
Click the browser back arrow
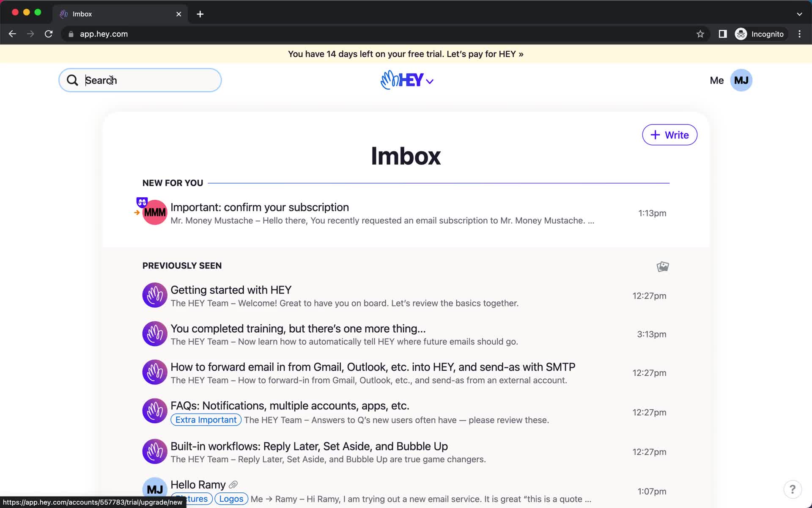point(12,34)
